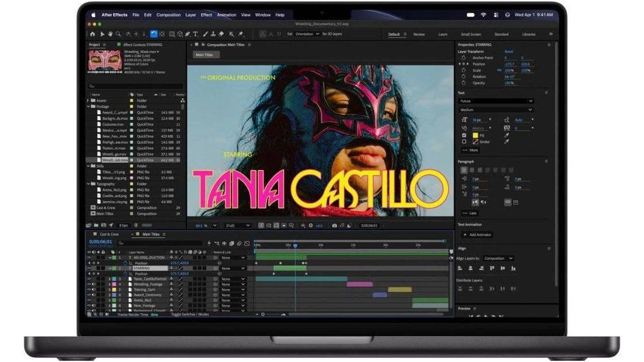Toggle the Fill checkbox in Text panel

click(x=464, y=136)
